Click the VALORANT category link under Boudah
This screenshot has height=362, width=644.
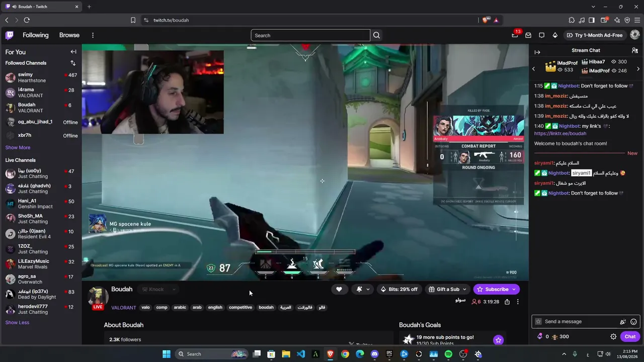[x=124, y=308]
